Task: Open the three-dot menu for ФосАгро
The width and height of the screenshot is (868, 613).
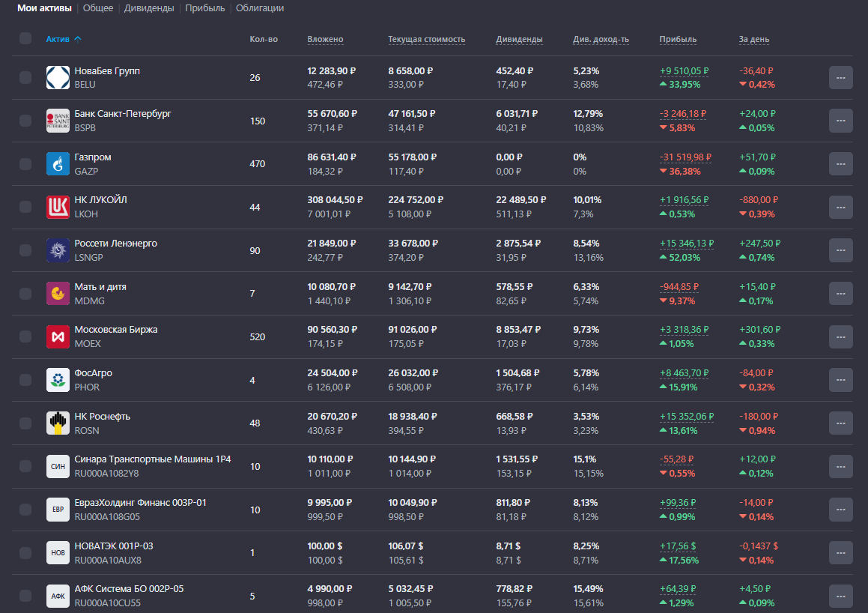Action: coord(840,380)
